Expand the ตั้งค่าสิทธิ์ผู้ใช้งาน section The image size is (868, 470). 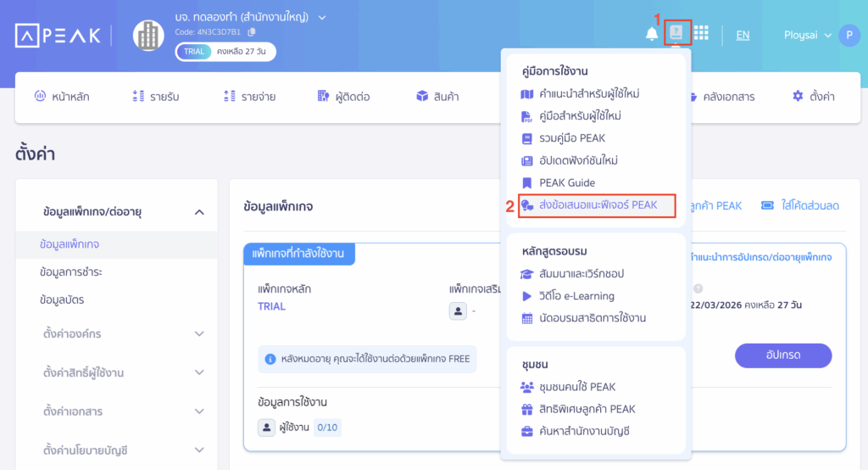(199, 373)
